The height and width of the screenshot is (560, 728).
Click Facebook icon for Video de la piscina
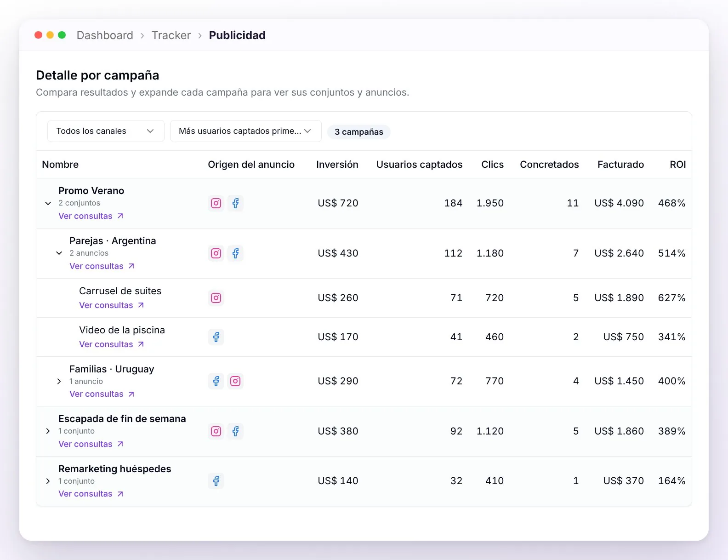[216, 337]
